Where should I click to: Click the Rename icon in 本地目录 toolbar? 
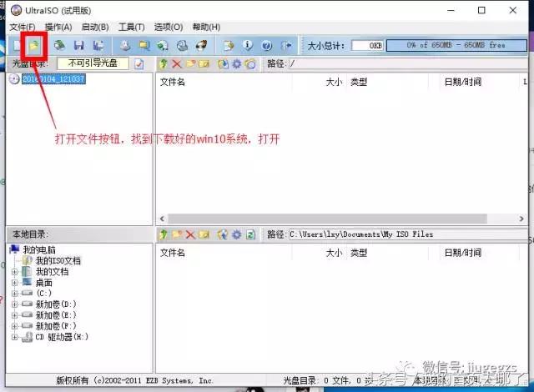204,234
